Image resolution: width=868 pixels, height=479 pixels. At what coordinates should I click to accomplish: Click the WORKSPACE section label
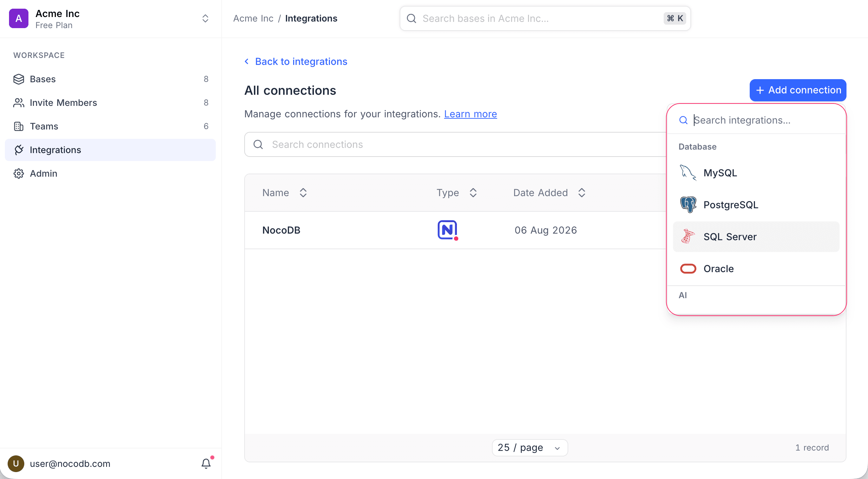pyautogui.click(x=39, y=55)
